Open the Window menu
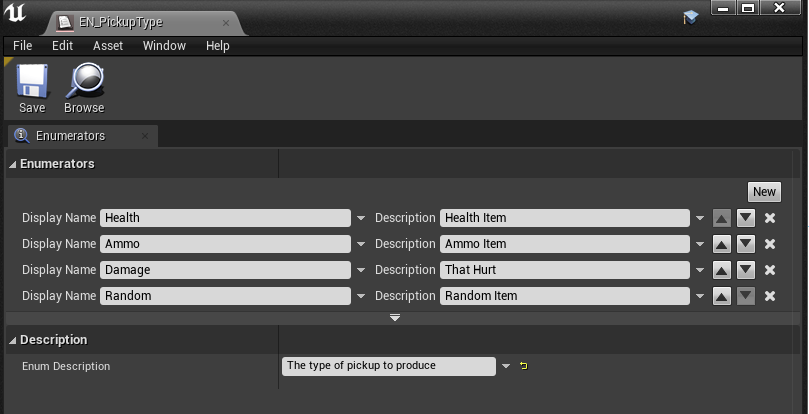Viewport: 809px width, 414px height. (164, 46)
